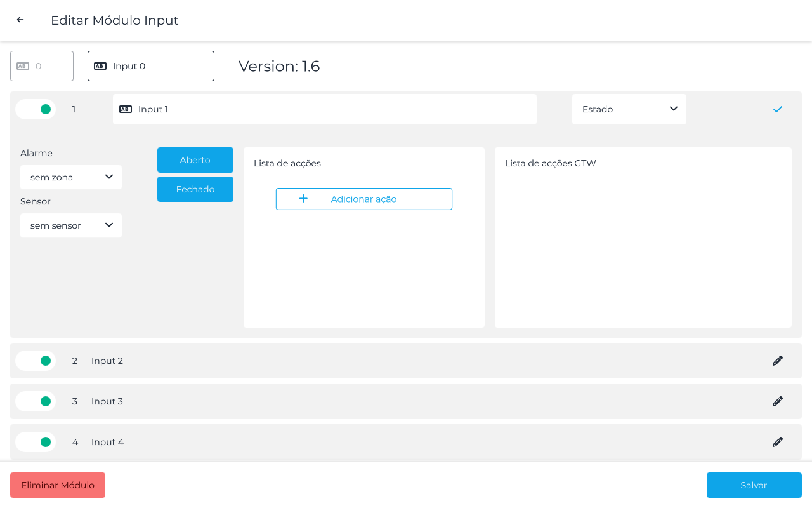Viewport: 812px width, 508px height.
Task: Click the text icon in Input 0 field
Action: pos(100,66)
